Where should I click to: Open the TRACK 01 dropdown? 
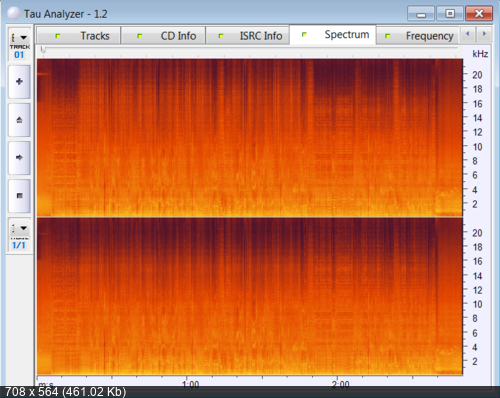tap(19, 37)
